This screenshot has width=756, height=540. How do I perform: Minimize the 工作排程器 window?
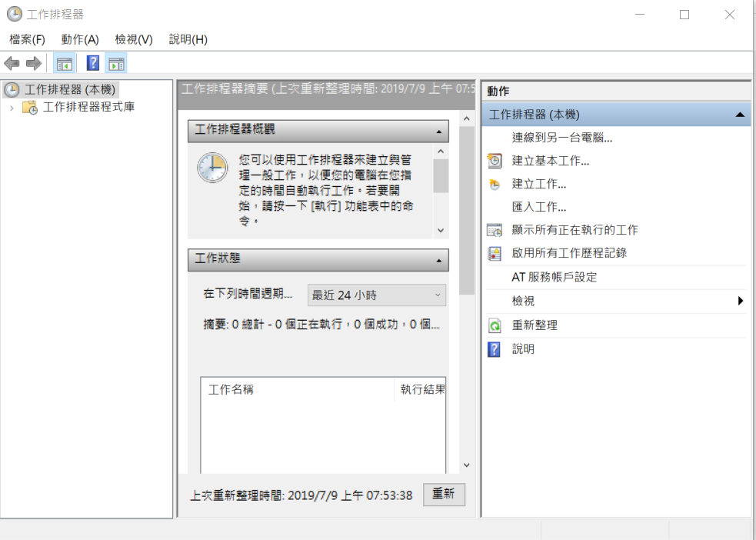pyautogui.click(x=640, y=15)
